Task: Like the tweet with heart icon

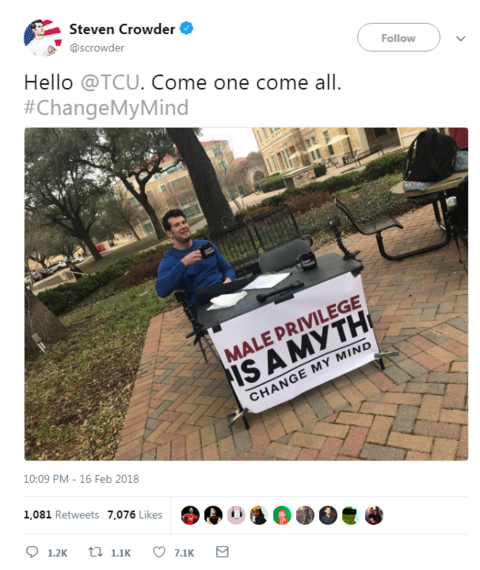Action: 159,552
